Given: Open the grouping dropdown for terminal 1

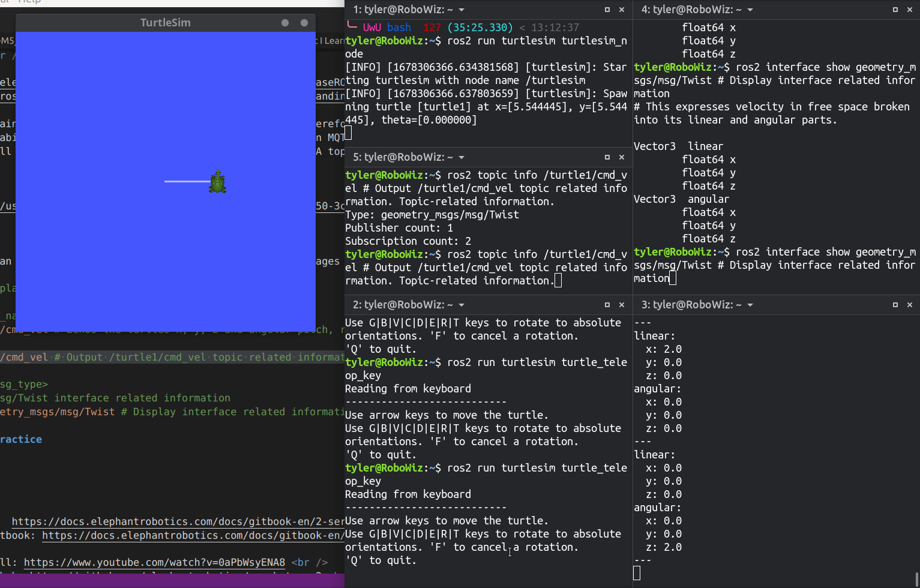Looking at the screenshot, I should click(461, 10).
